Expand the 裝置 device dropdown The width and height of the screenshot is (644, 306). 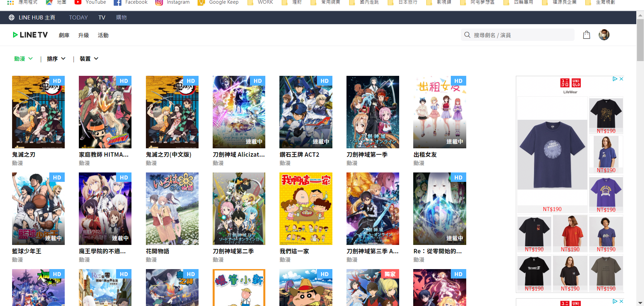pos(89,59)
